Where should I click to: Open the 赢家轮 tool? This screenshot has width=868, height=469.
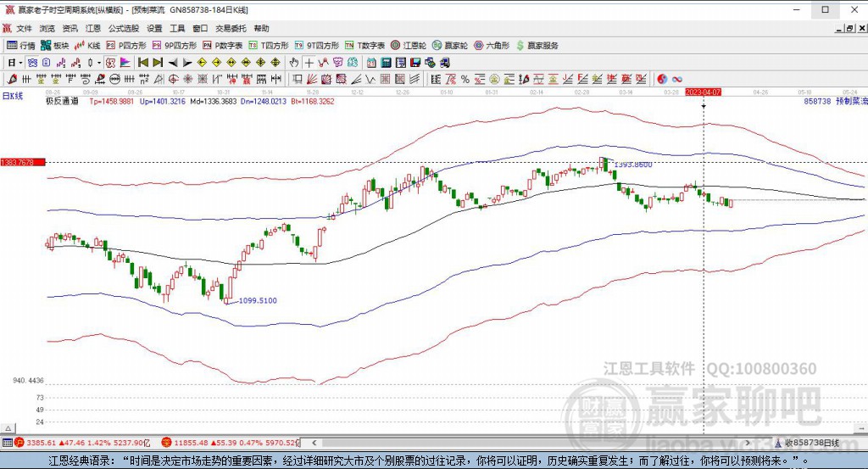pos(450,46)
